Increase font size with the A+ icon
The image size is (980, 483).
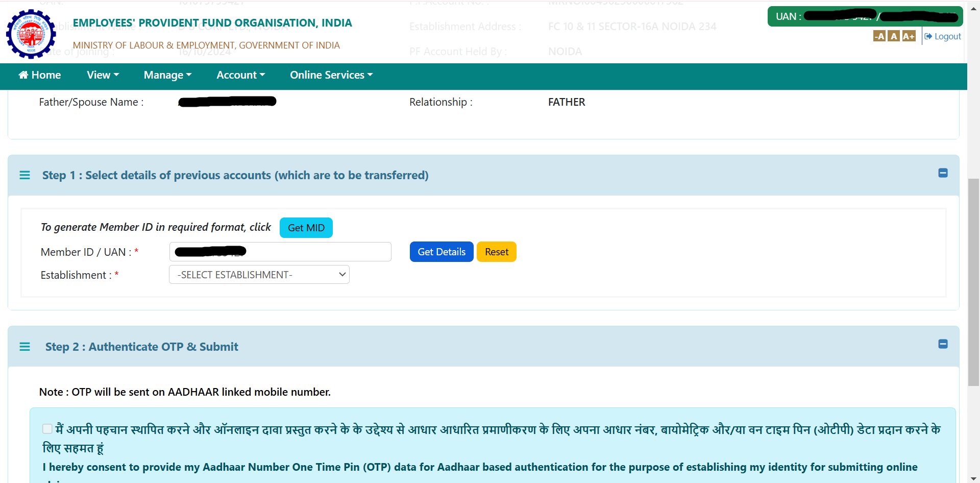coord(909,36)
